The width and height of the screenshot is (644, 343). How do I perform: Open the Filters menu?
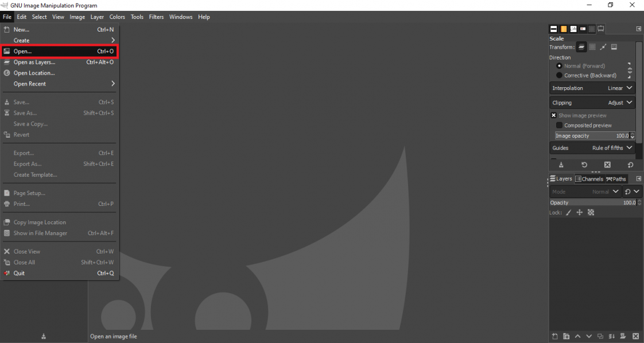(x=156, y=17)
